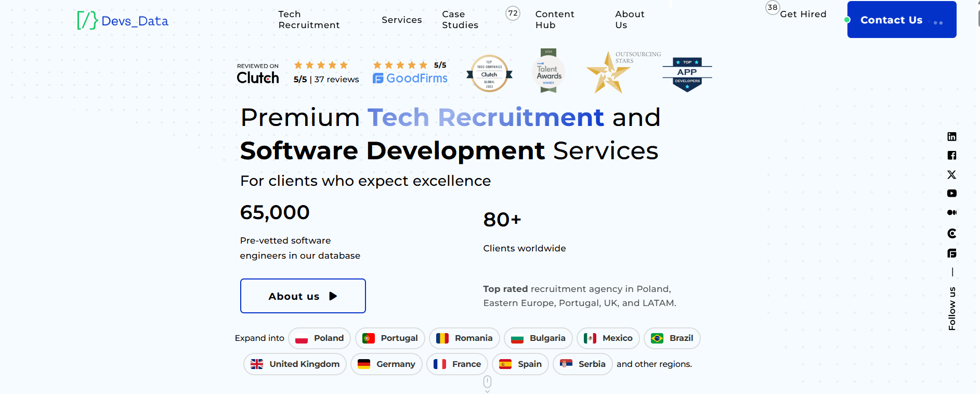The image size is (980, 394).
Task: Open Medium social icon in sidebar
Action: click(x=952, y=212)
